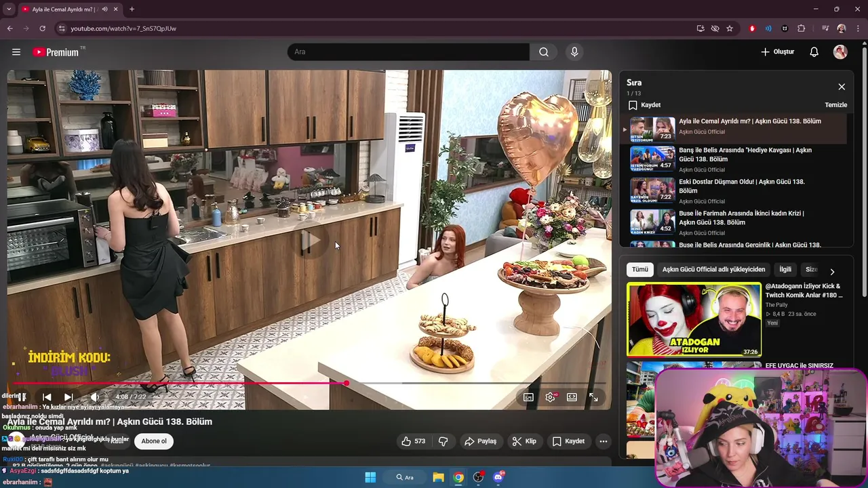Enter fullscreen video mode
Image resolution: width=868 pixels, height=488 pixels.
click(x=593, y=397)
